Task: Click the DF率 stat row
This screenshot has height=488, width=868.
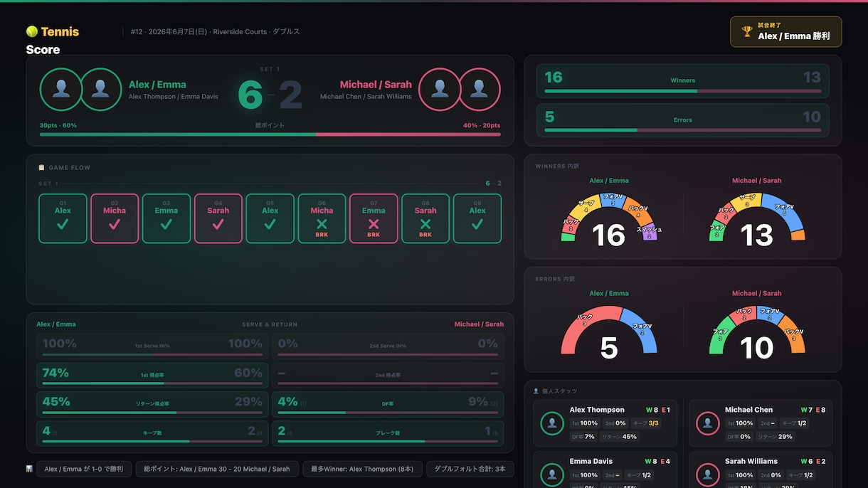Action: point(388,404)
